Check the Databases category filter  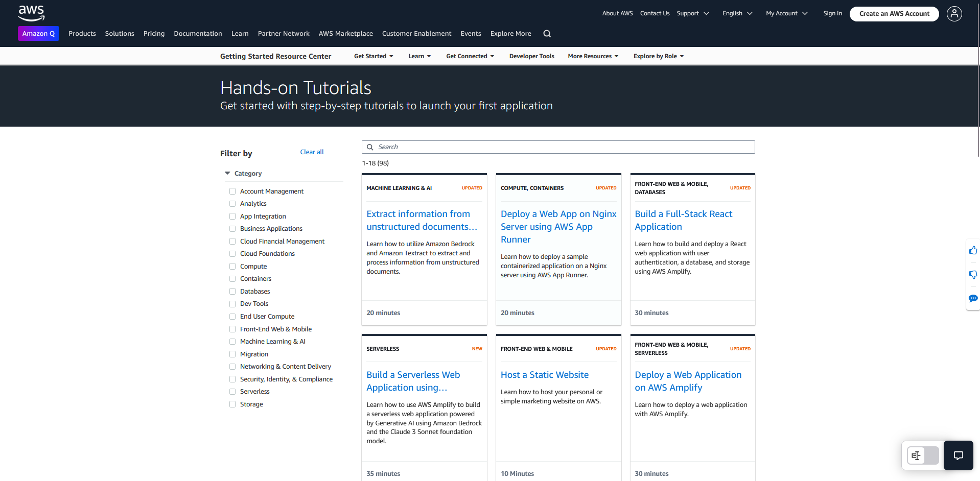(x=232, y=292)
